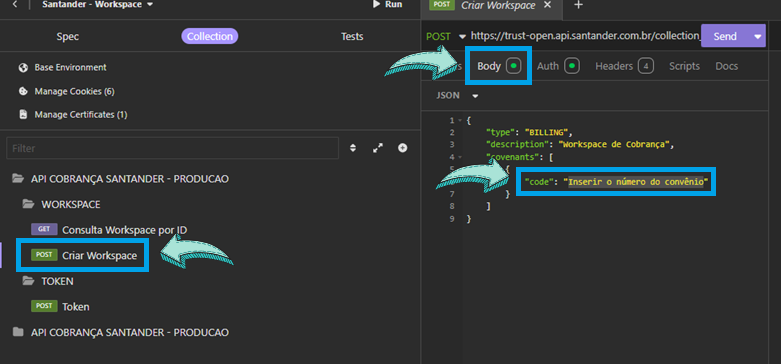Open the Token POST request
781x364 pixels.
pos(75,307)
